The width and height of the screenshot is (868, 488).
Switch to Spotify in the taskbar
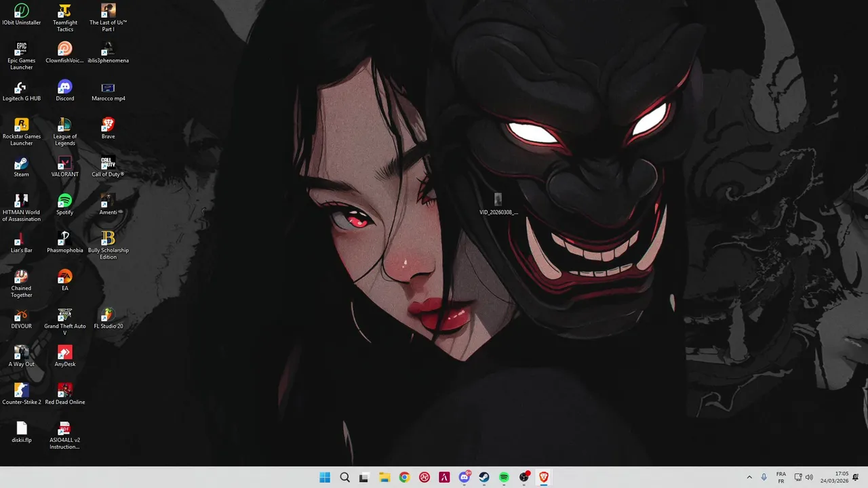504,477
